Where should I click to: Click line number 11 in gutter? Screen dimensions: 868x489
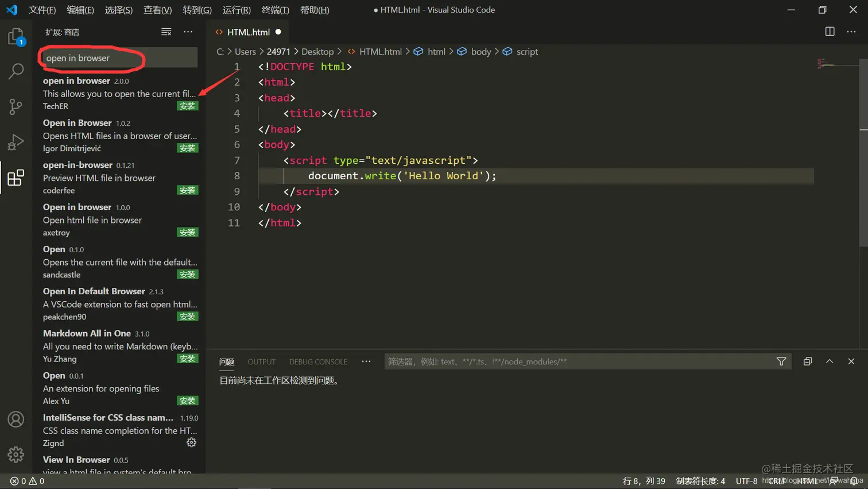234,223
